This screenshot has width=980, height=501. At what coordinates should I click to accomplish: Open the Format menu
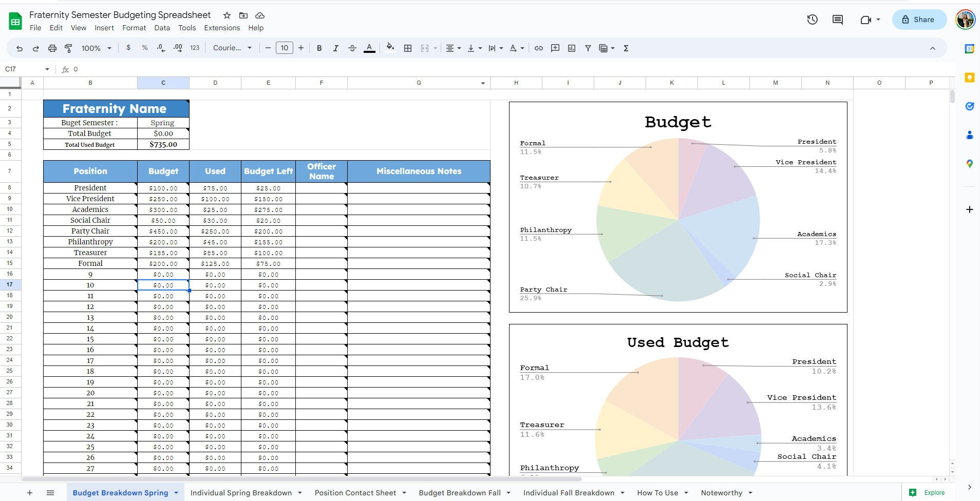[x=134, y=28]
